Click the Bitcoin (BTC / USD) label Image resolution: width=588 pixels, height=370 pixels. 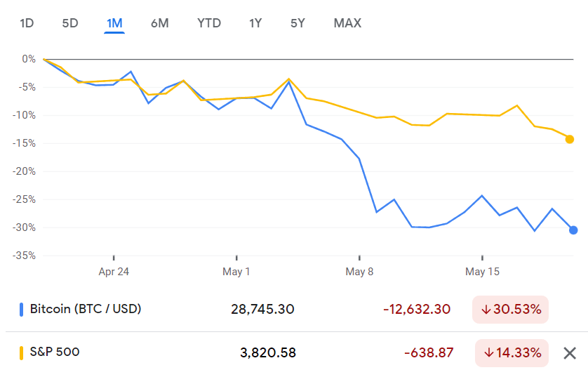[86, 309]
